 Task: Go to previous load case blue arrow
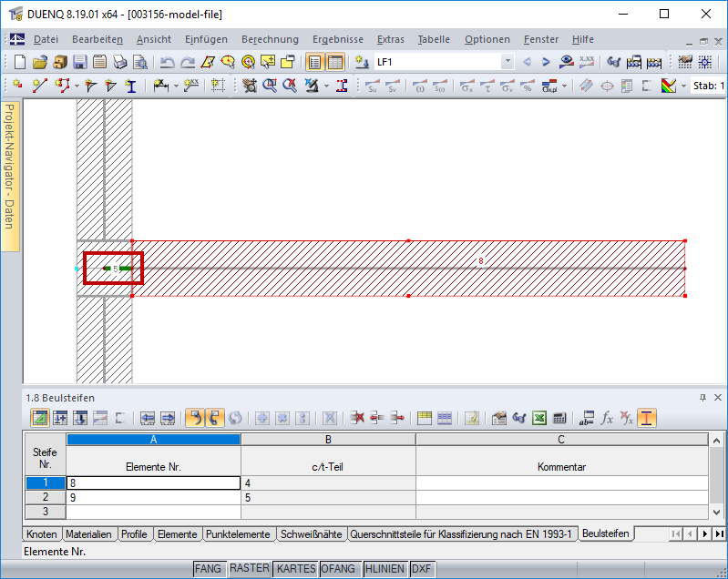(x=527, y=62)
